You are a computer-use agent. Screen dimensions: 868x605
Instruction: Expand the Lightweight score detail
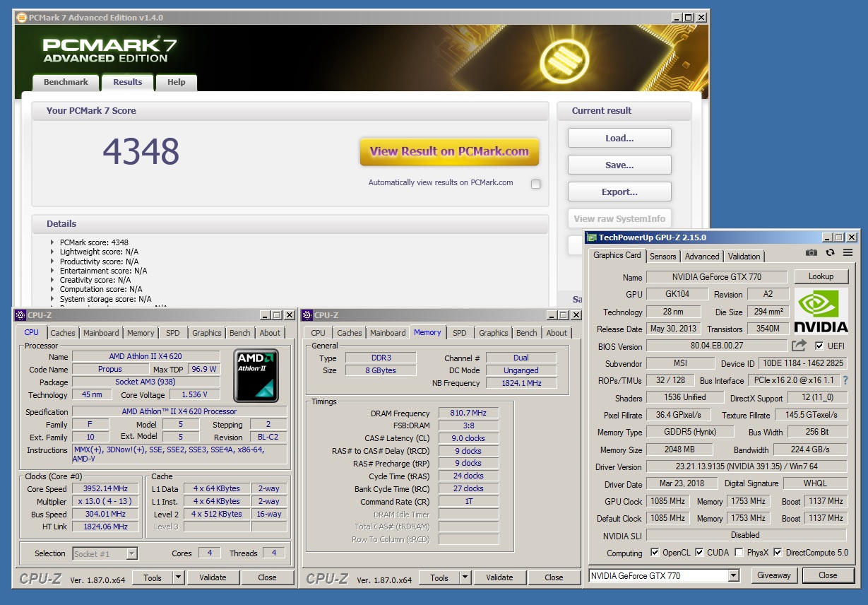click(x=52, y=252)
